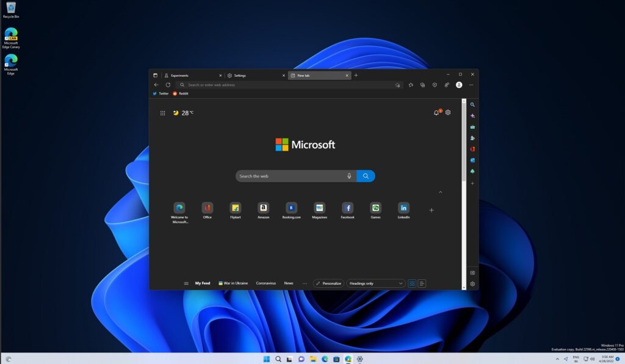The image size is (625, 364).
Task: Click the Personalize button
Action: click(x=328, y=283)
